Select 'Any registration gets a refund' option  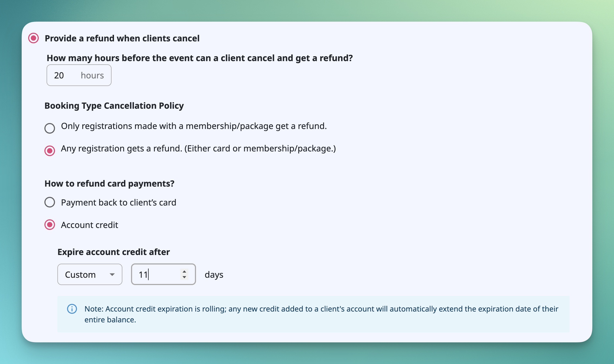click(x=50, y=151)
